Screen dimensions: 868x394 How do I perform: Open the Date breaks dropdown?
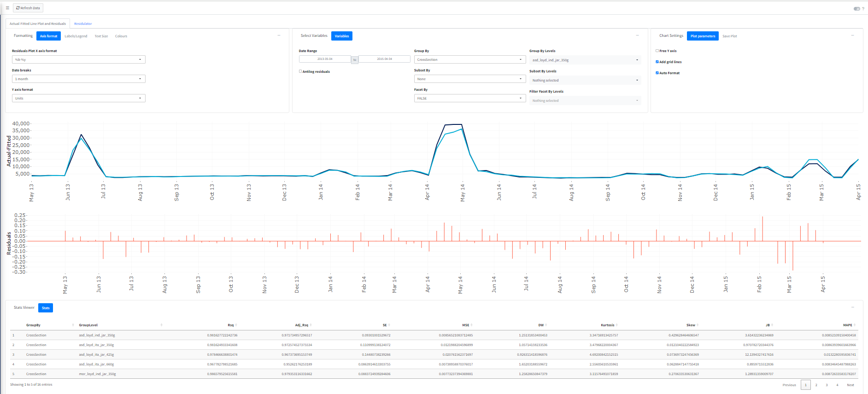pyautogui.click(x=78, y=79)
